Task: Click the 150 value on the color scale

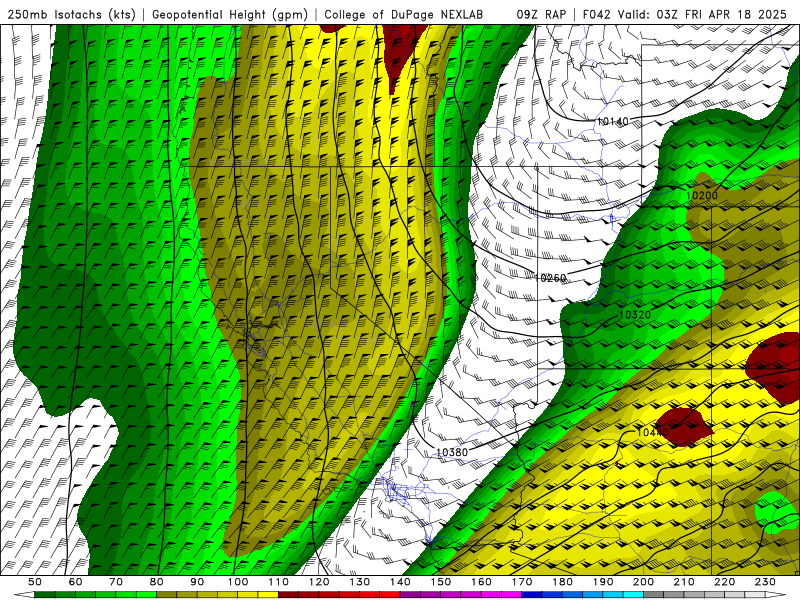Action: coord(440,582)
